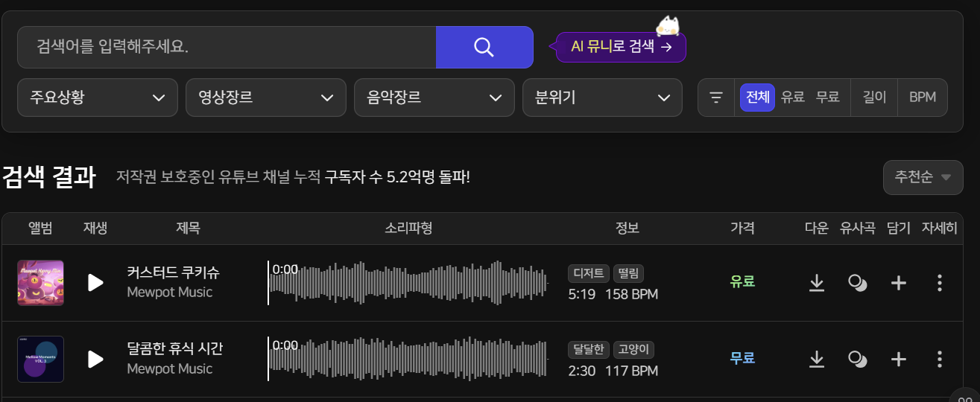
Task: Click the 가격 column header
Action: pyautogui.click(x=743, y=229)
